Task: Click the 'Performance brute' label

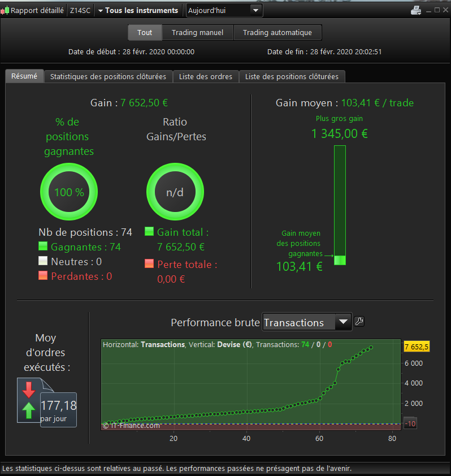Action: (215, 322)
